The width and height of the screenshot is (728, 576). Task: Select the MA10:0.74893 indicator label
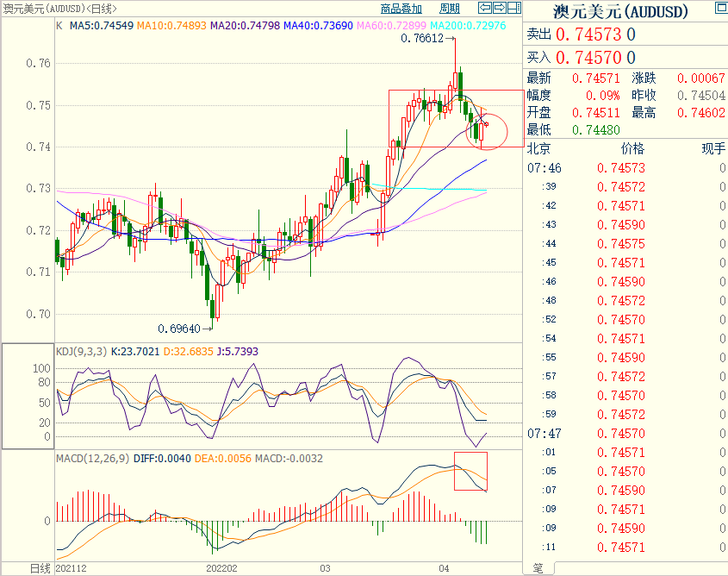[x=171, y=26]
